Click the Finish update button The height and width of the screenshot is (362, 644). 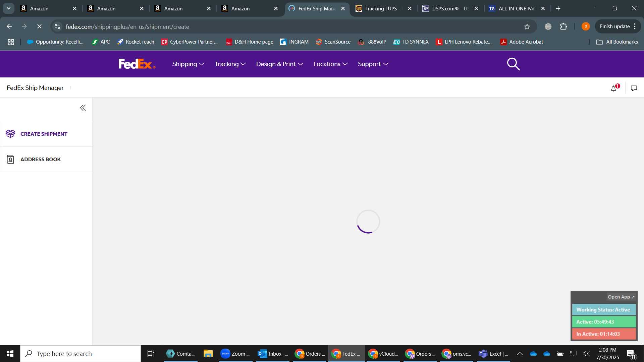[614, 26]
